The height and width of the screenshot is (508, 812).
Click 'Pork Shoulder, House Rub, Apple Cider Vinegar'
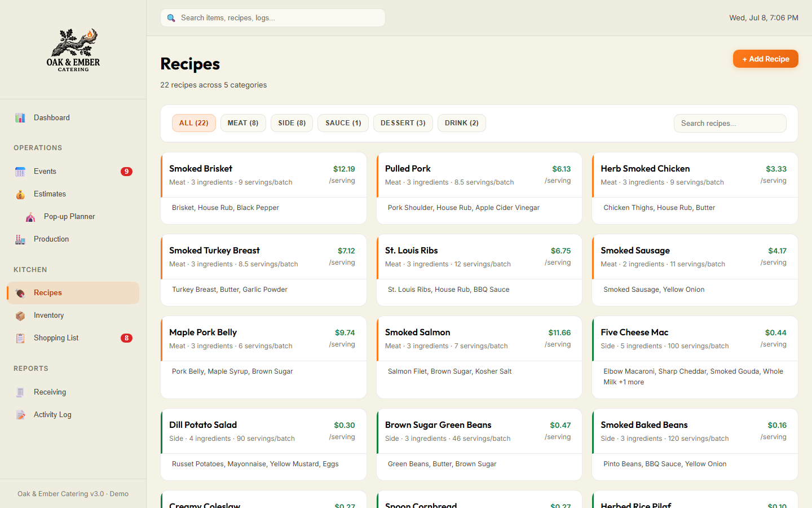coord(464,208)
